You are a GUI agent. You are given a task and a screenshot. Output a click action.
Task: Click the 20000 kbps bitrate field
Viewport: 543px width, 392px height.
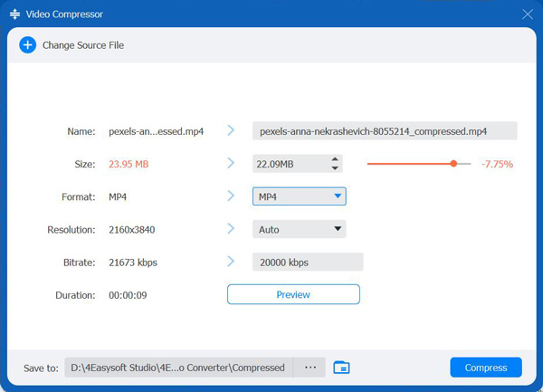[308, 263]
